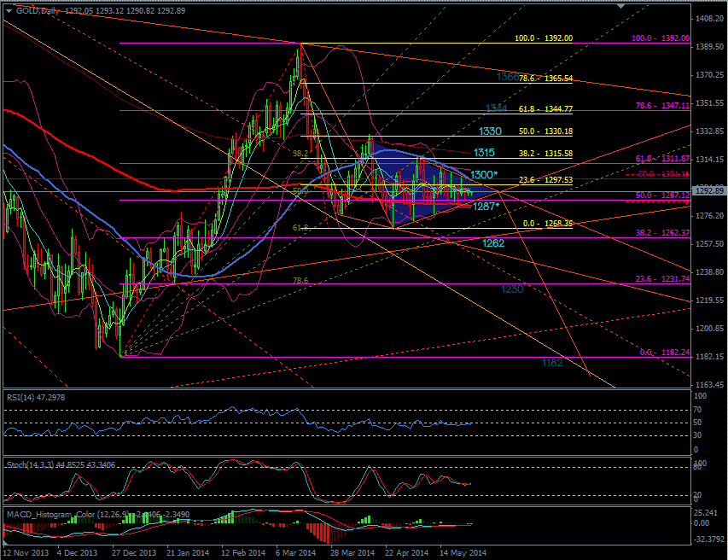Click the 1408.20 price scale label

click(709, 19)
